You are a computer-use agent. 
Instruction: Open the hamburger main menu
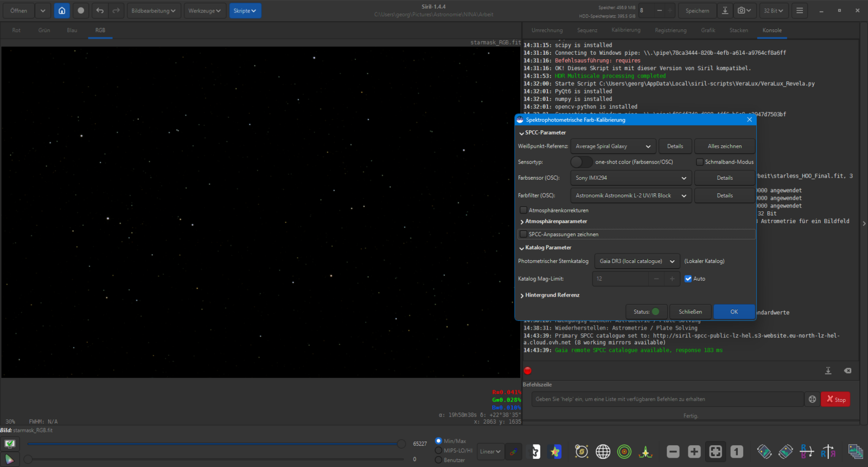click(x=800, y=10)
